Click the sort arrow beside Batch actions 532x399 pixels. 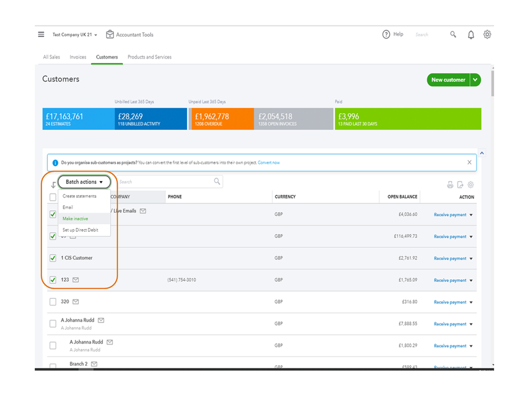click(x=53, y=185)
